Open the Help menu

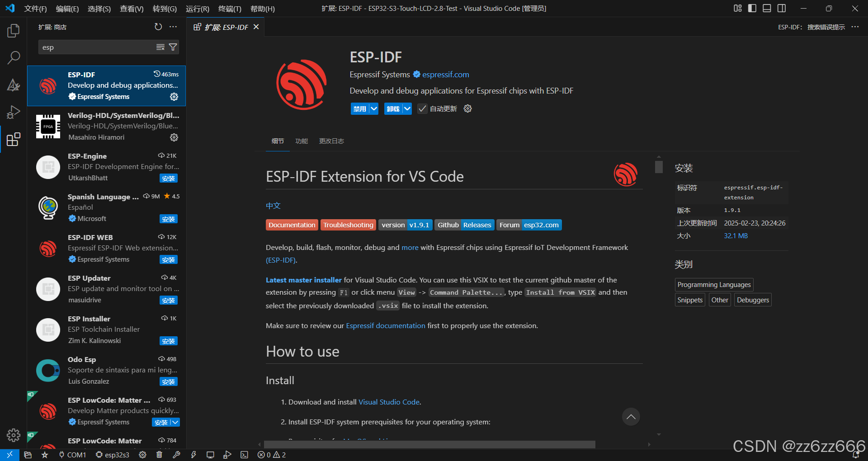[263, 9]
